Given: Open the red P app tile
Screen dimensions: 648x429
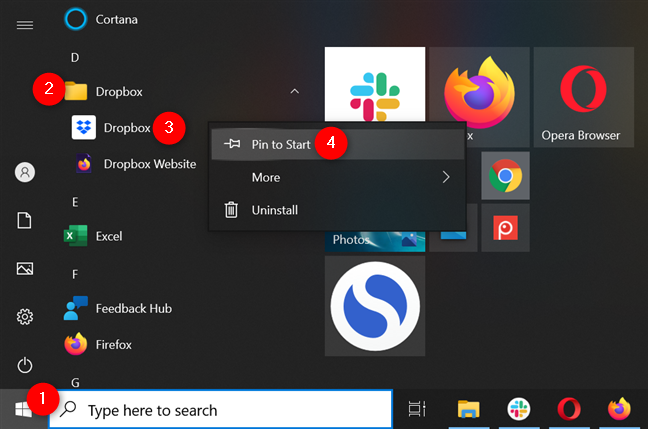Looking at the screenshot, I should pos(505,228).
